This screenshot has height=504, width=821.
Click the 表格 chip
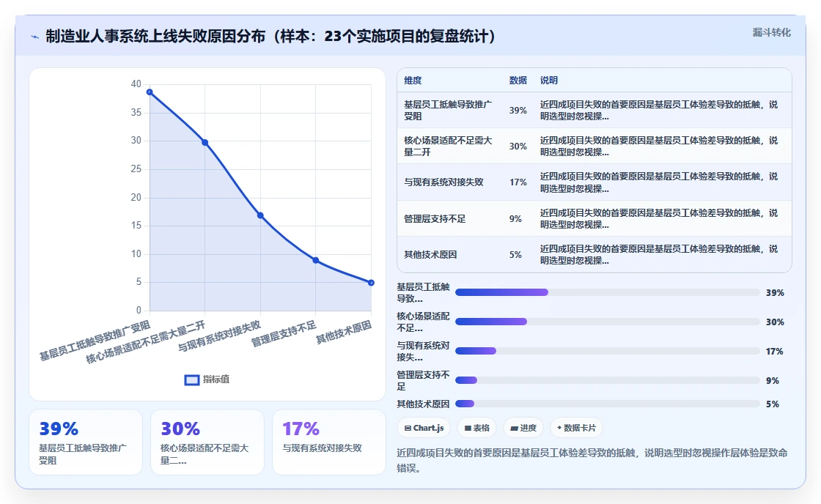(x=476, y=428)
